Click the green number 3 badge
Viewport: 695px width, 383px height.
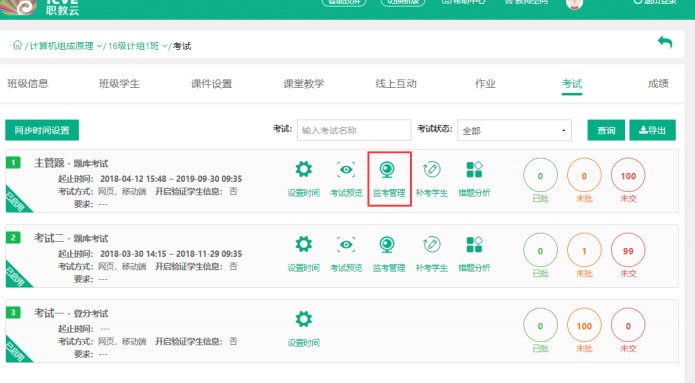pos(13,313)
